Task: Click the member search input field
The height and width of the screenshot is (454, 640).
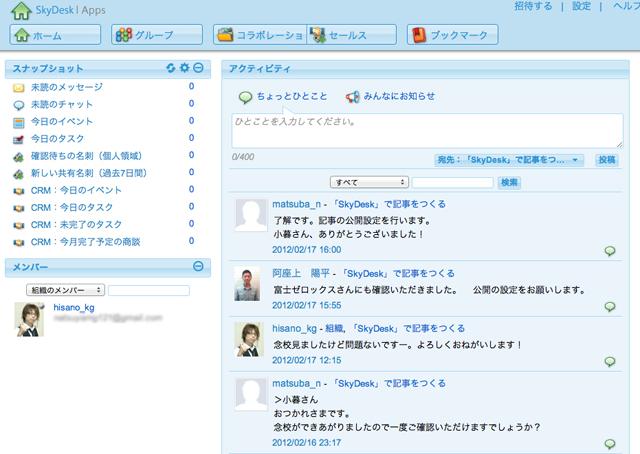Action: coord(149,290)
